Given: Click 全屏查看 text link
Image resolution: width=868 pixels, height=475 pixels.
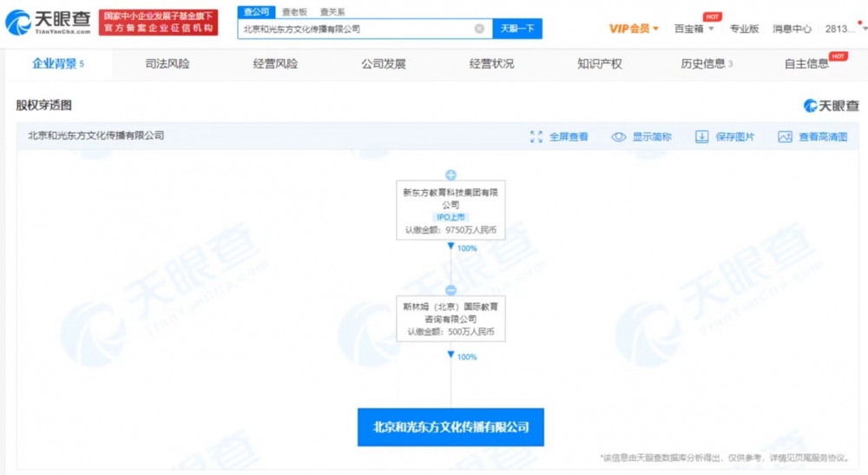Looking at the screenshot, I should (x=569, y=136).
